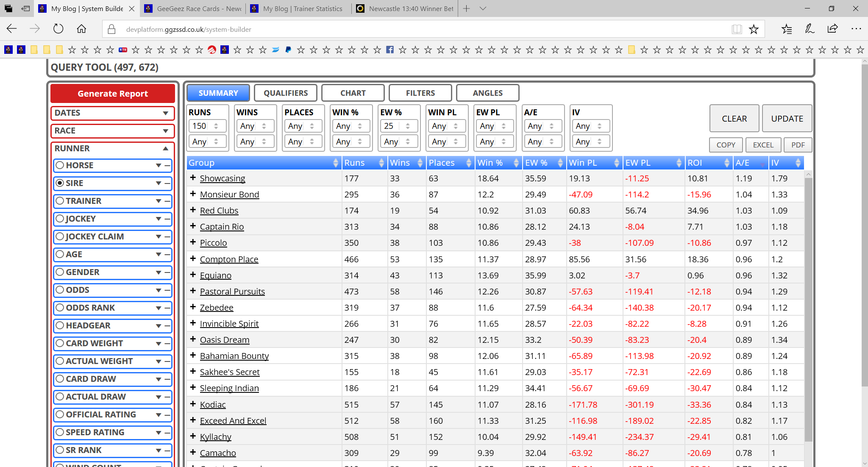Open the ODDS filter dropdown arrow
Screen dimensions: 868x467
pyautogui.click(x=159, y=290)
